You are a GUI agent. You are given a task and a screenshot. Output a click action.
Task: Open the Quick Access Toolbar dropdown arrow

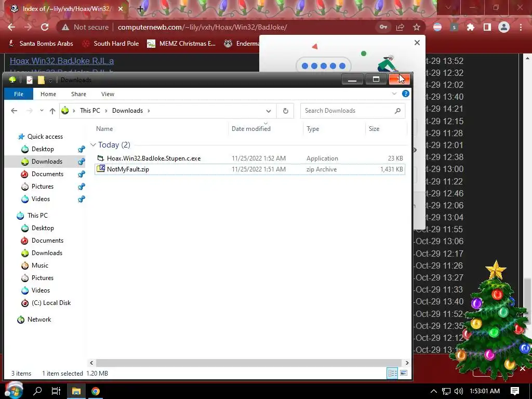click(x=50, y=80)
